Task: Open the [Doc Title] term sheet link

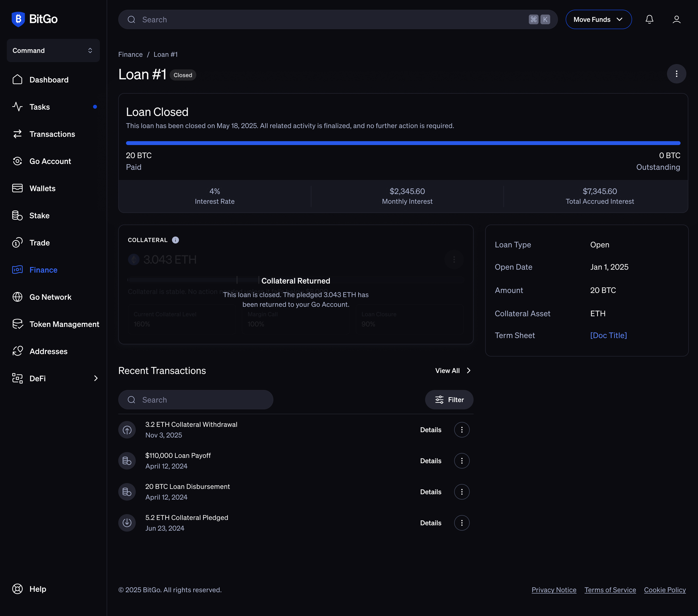Action: tap(608, 335)
